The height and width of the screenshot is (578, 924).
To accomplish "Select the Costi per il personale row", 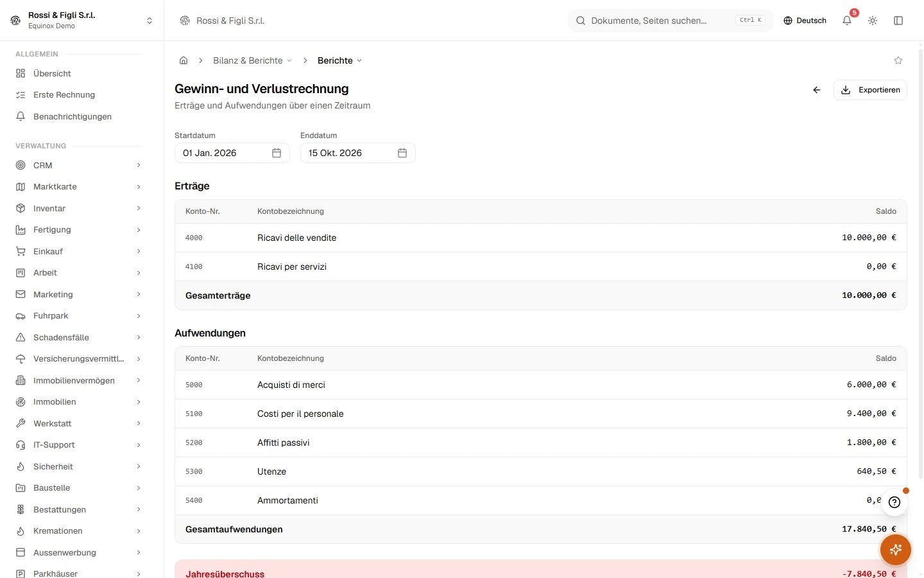I will click(x=541, y=414).
